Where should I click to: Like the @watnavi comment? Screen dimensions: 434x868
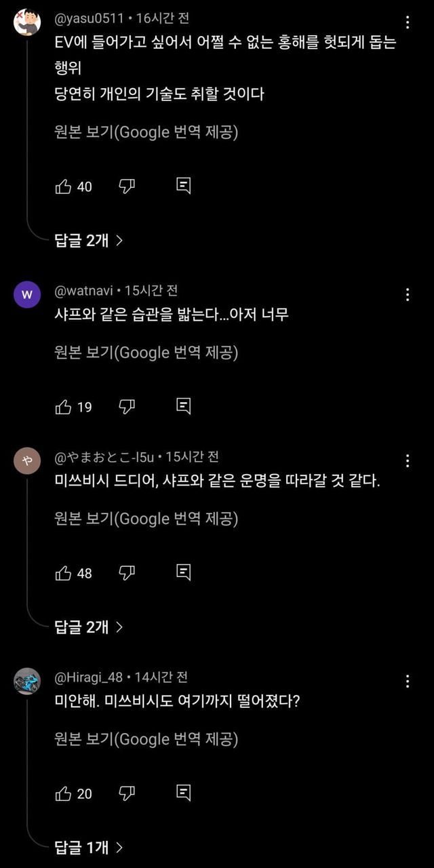click(x=63, y=407)
